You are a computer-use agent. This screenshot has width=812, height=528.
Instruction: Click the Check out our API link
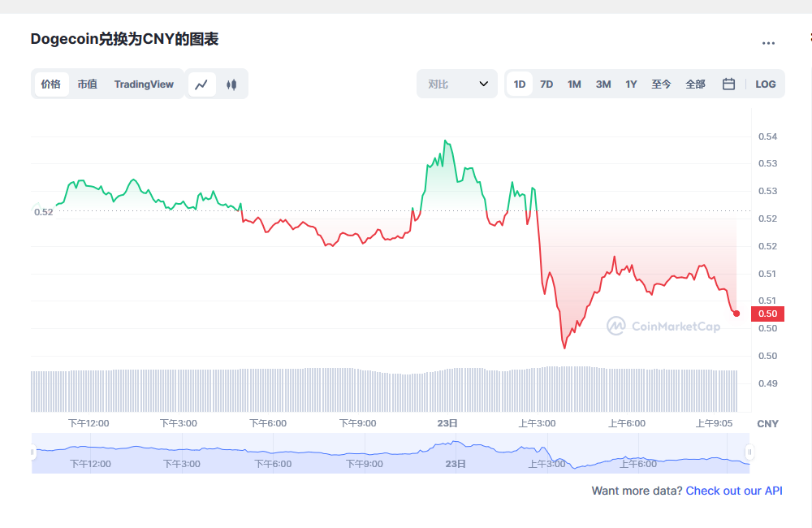click(733, 491)
